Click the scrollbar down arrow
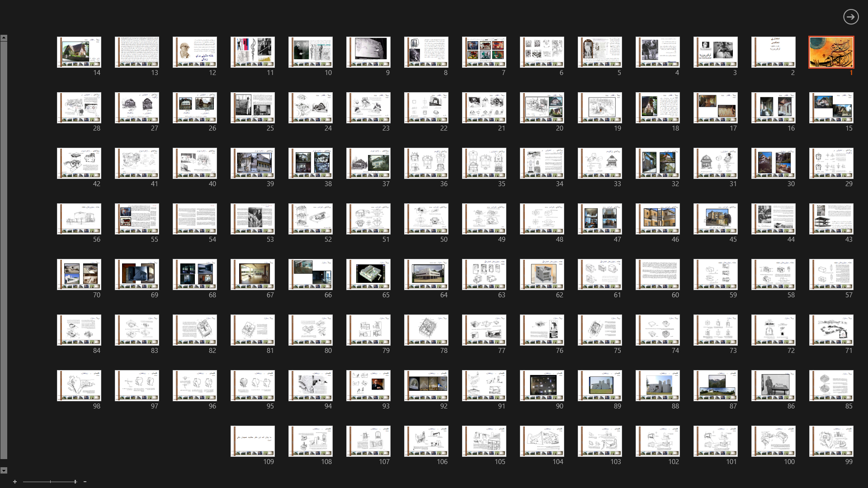868x488 pixels. (x=4, y=470)
